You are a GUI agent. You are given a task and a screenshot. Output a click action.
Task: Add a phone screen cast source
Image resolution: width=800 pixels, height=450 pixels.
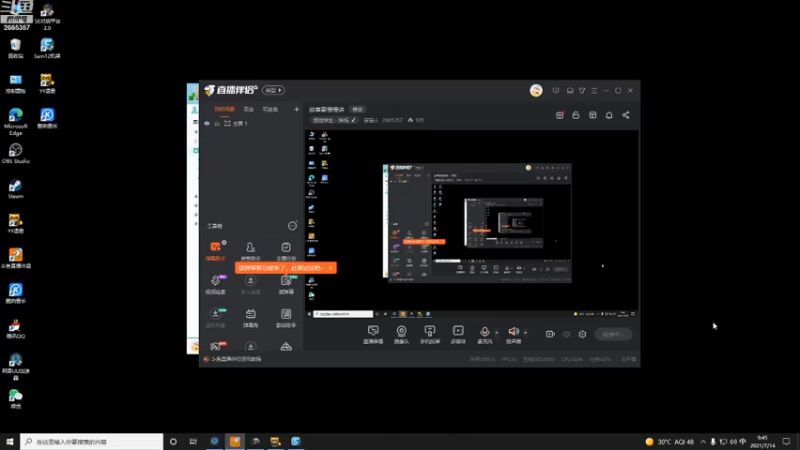pyautogui.click(x=430, y=334)
